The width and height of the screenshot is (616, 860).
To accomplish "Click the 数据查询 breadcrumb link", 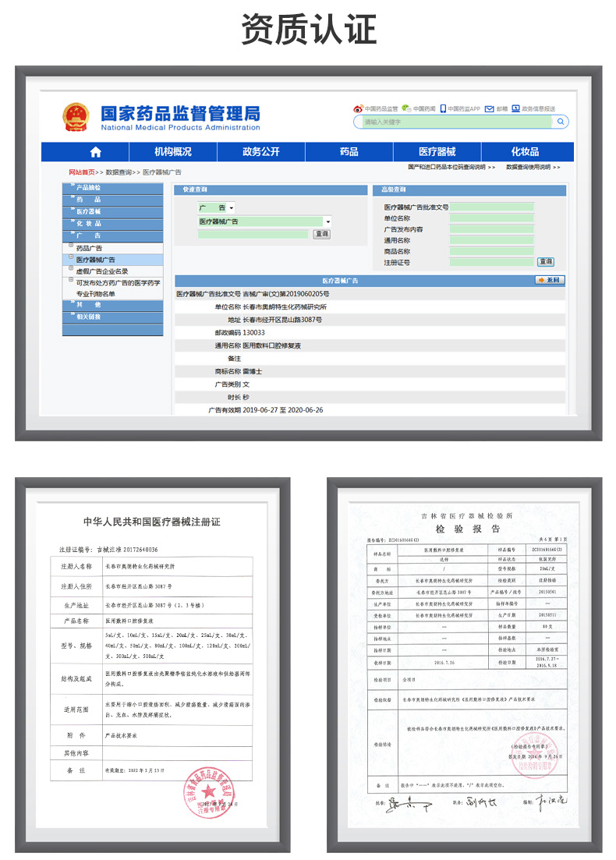I will click(119, 172).
